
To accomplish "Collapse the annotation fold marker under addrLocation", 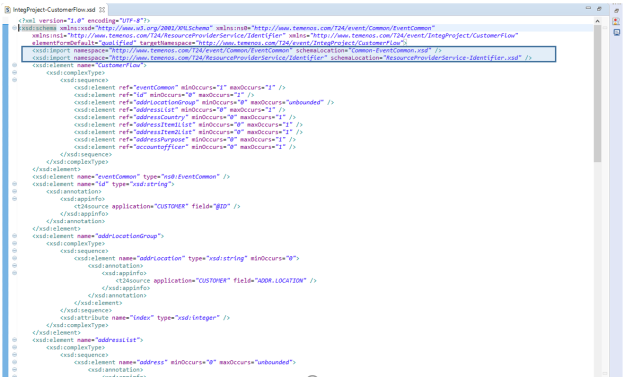I will coord(14,266).
